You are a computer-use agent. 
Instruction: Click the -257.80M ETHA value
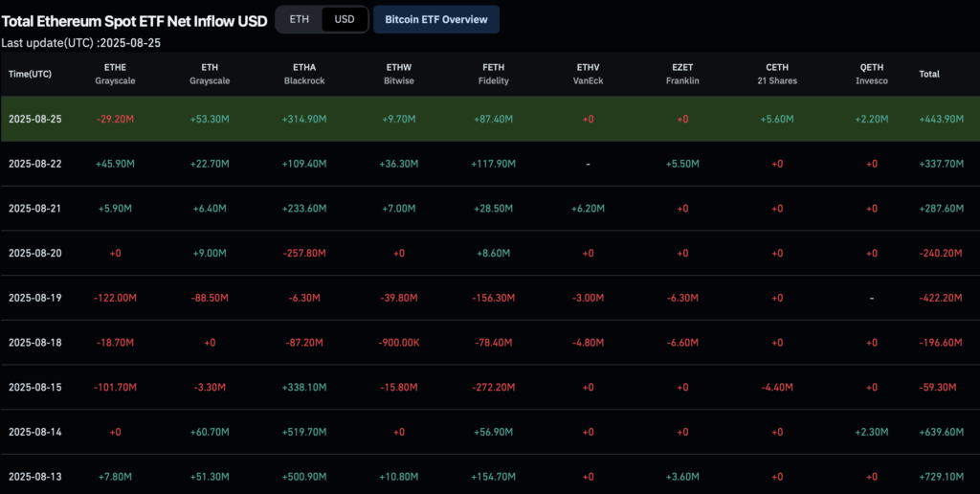click(x=304, y=254)
